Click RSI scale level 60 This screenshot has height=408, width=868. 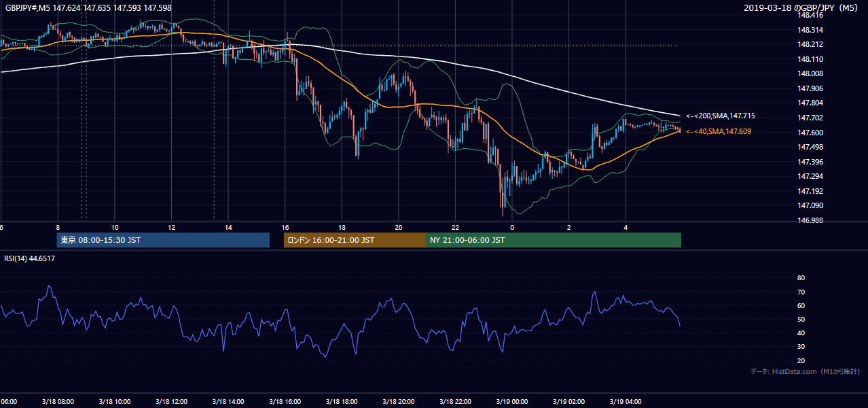click(801, 305)
